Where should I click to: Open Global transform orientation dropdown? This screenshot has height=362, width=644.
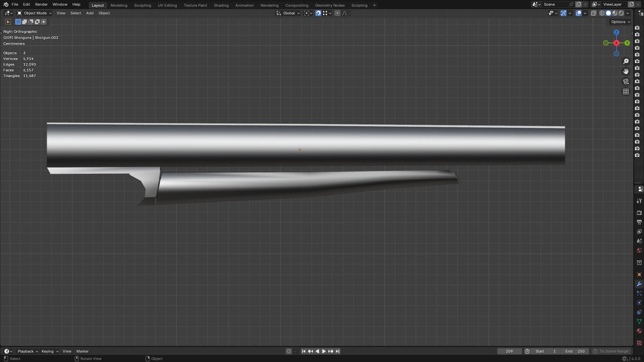[x=288, y=13]
